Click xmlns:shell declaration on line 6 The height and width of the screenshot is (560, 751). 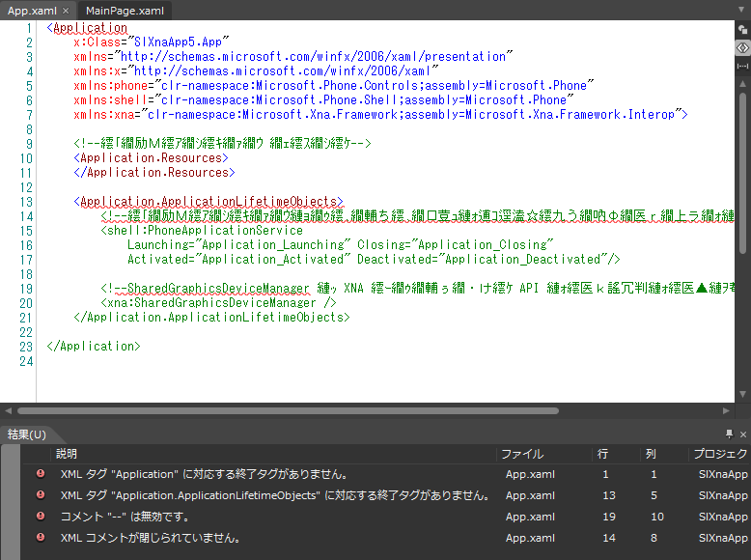pyautogui.click(x=323, y=100)
